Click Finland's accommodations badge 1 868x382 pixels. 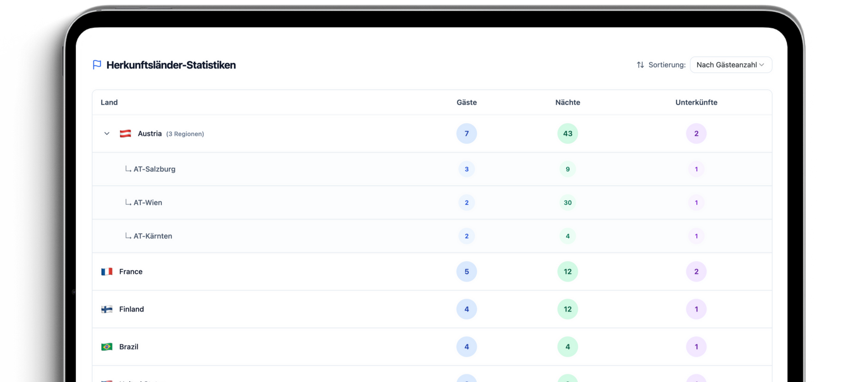click(x=696, y=309)
